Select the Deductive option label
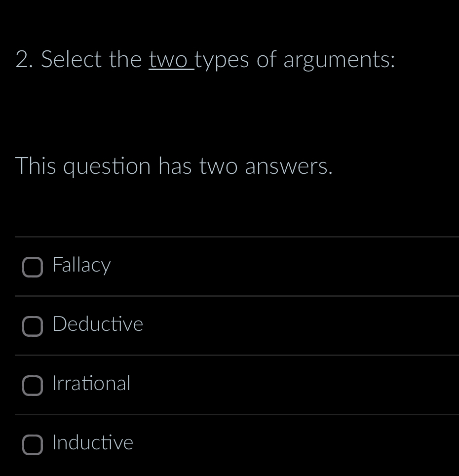This screenshot has height=476, width=459. [x=98, y=324]
